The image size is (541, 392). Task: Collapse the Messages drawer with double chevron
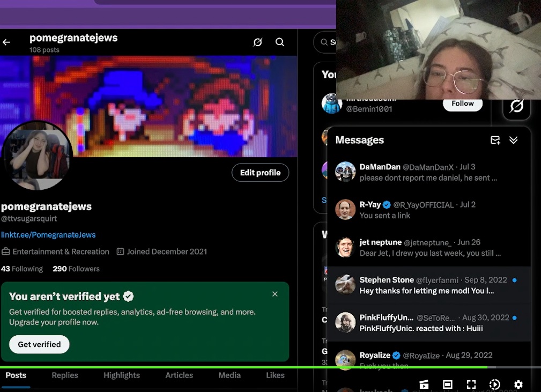514,140
